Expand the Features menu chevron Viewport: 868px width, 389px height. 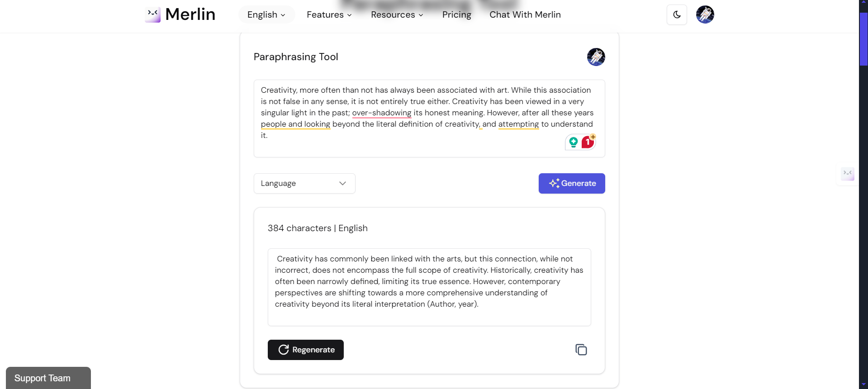pyautogui.click(x=348, y=15)
